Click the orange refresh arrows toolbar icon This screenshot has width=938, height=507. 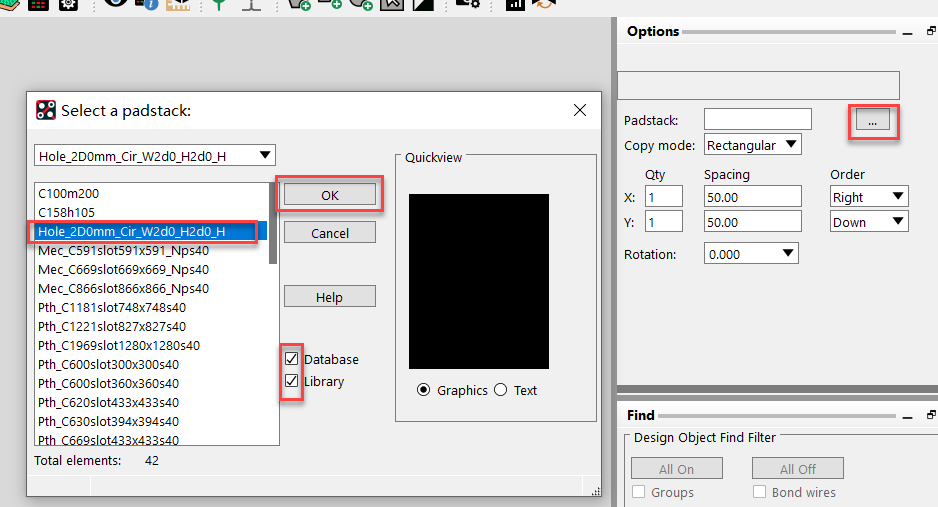click(544, 5)
